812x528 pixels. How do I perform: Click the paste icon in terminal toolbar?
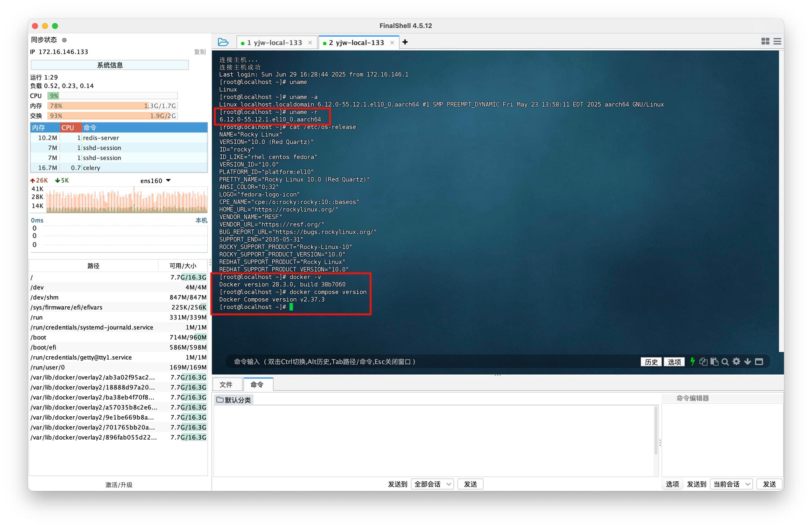714,361
